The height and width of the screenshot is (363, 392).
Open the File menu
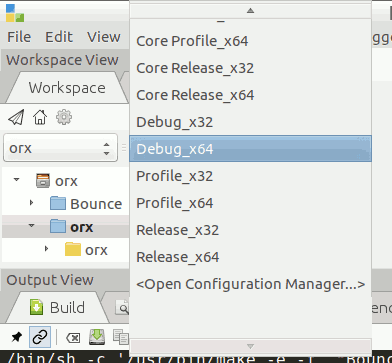[19, 37]
